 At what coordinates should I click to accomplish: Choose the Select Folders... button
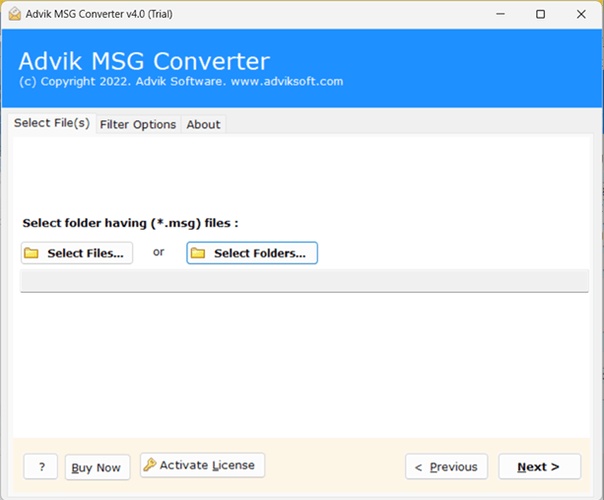click(252, 253)
